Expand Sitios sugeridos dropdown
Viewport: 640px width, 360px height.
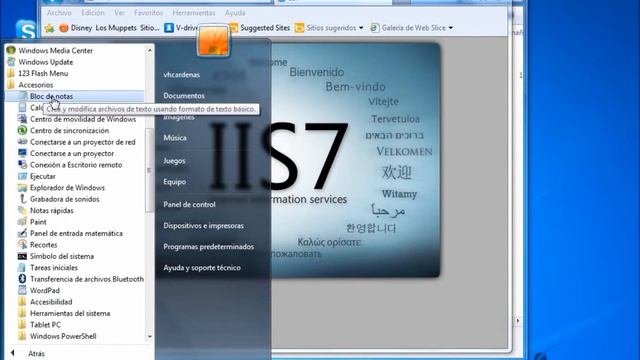[361, 28]
